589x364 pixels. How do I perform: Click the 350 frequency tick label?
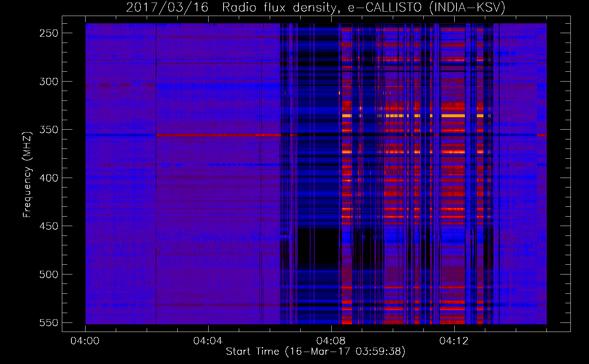tap(49, 130)
